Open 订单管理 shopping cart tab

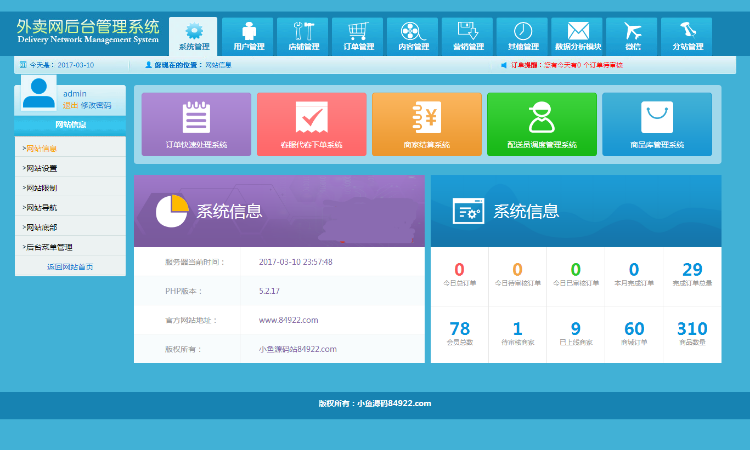358,37
